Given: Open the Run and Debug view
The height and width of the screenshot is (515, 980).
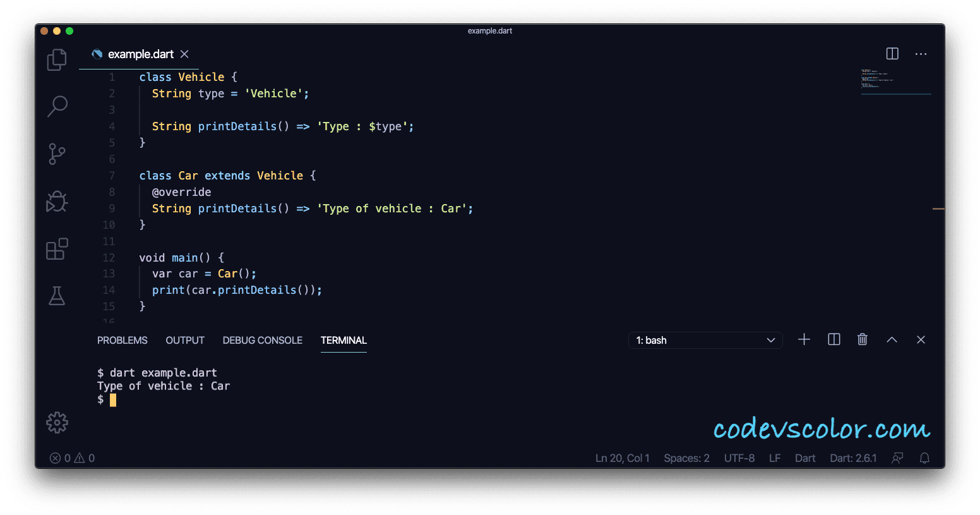Looking at the screenshot, I should tap(57, 202).
